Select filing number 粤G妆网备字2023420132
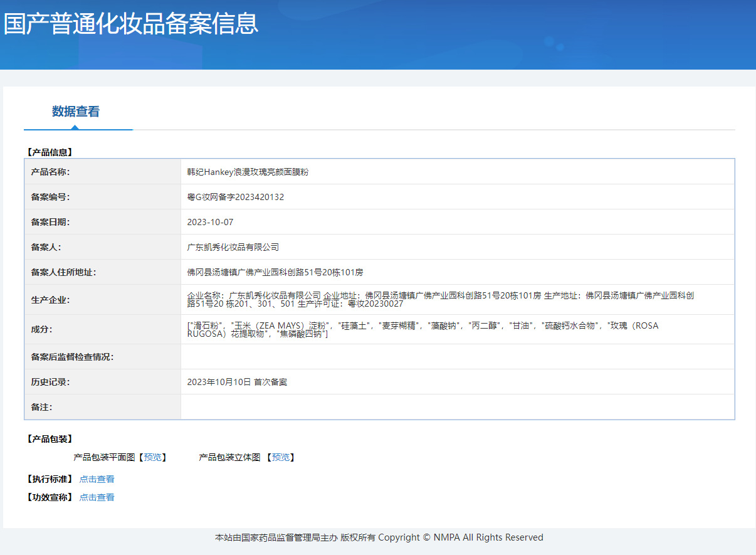This screenshot has width=756, height=555. [x=236, y=197]
